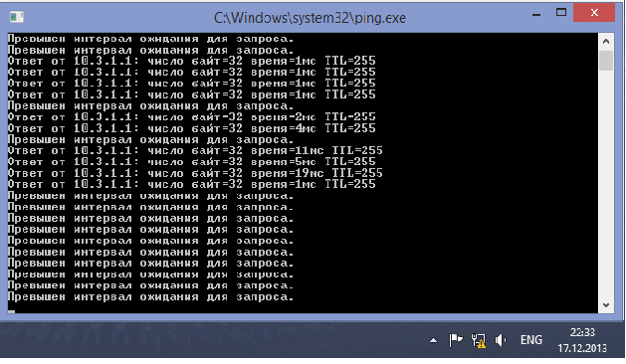Open the volume speaker icon
This screenshot has height=364, width=626.
(x=501, y=340)
